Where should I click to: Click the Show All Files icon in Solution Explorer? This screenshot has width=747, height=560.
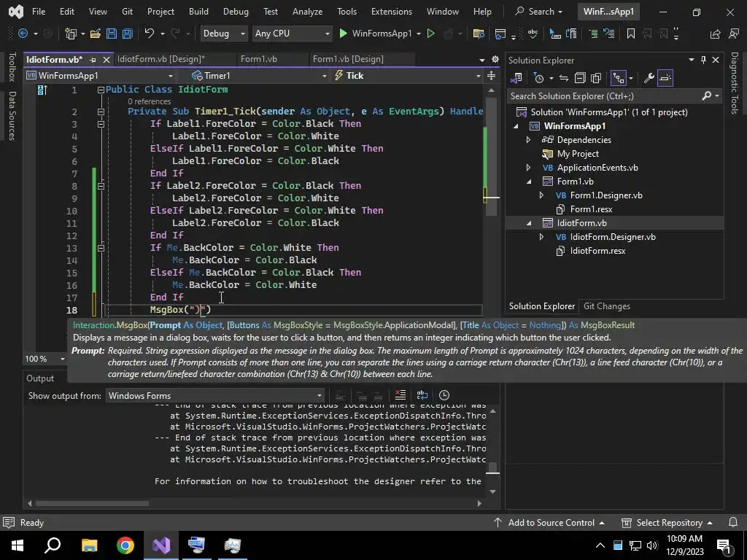(x=596, y=78)
